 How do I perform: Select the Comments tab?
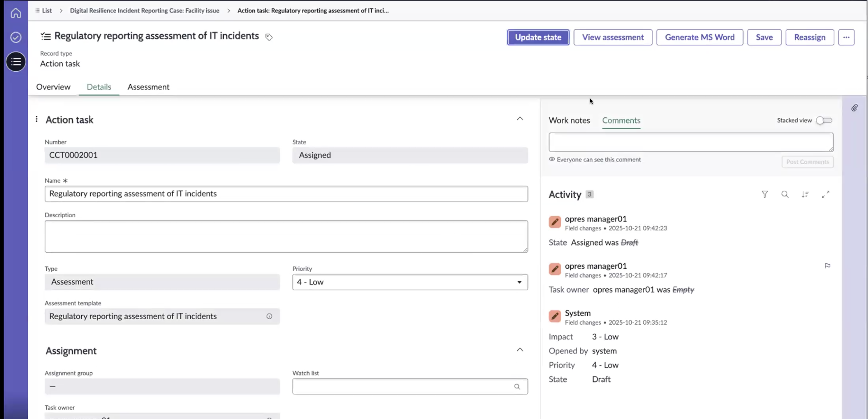point(621,121)
